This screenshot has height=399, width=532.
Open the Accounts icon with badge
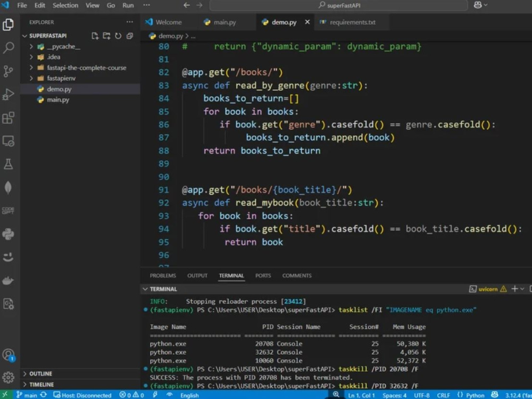click(8, 355)
